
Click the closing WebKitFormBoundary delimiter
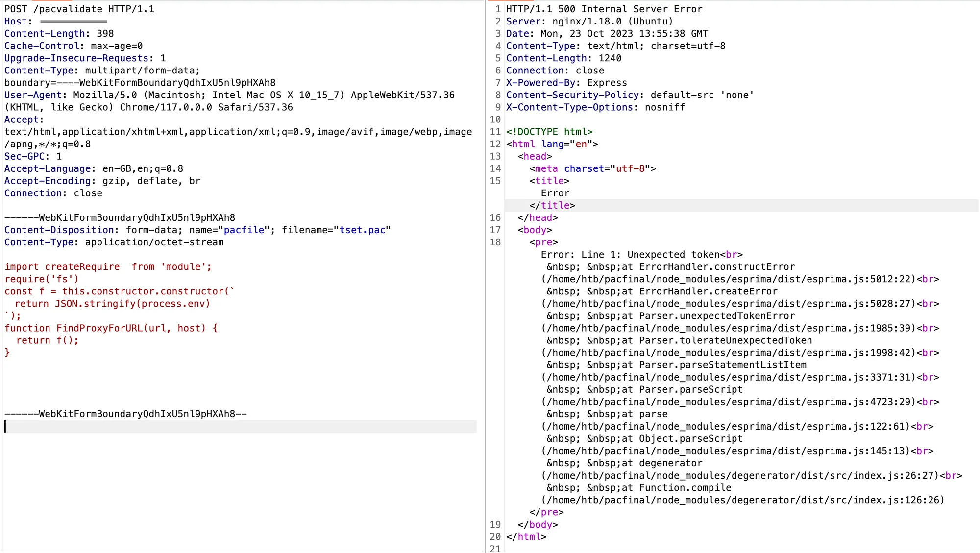point(125,413)
